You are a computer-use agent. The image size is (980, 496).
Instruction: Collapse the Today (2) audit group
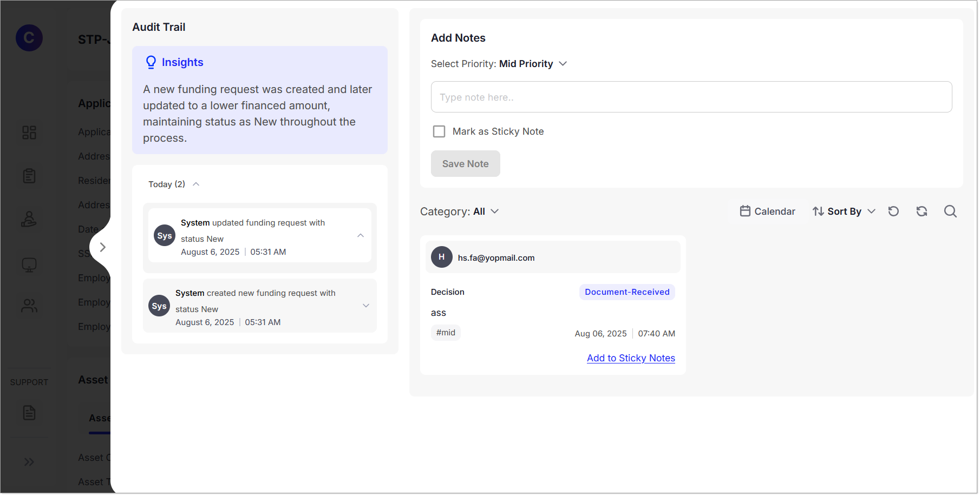[x=196, y=184]
